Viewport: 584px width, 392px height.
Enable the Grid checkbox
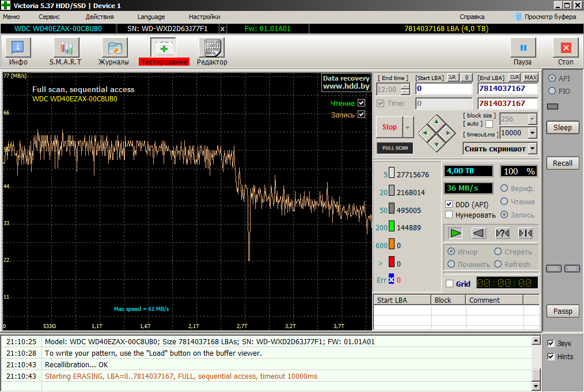(x=449, y=284)
